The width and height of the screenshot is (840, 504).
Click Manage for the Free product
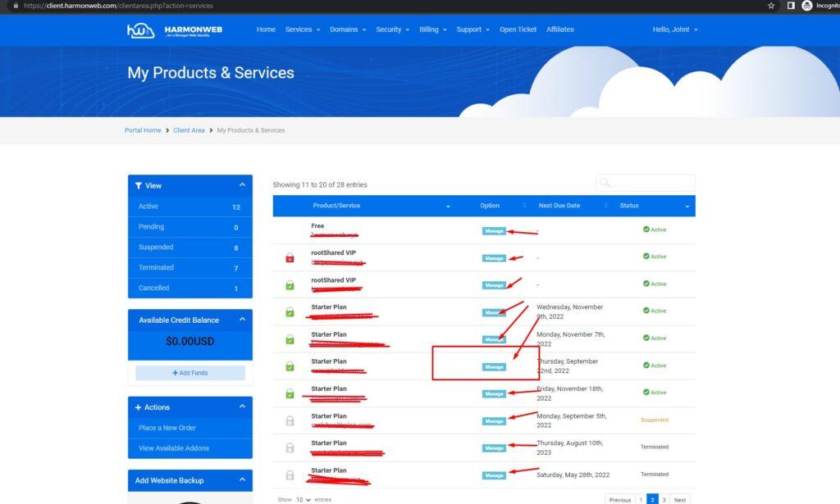pos(494,231)
